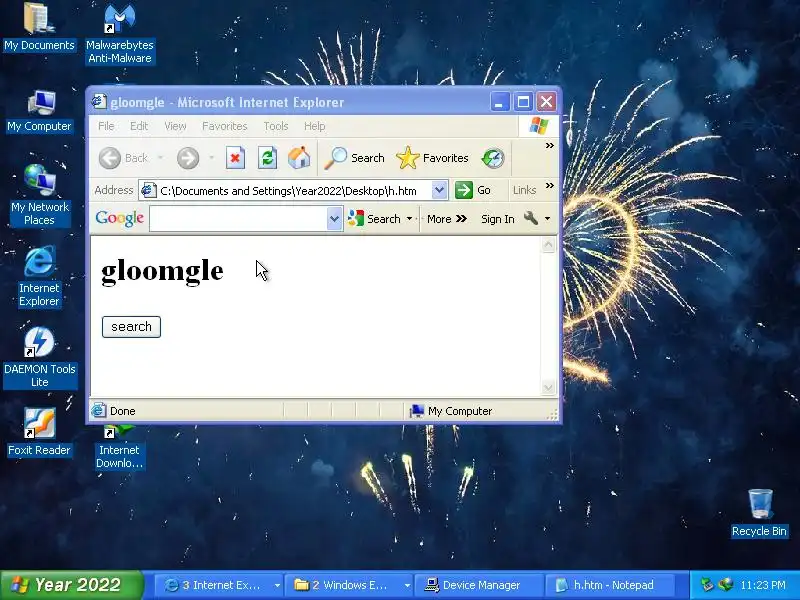The height and width of the screenshot is (600, 800).
Task: Open the address bar dropdown arrow
Action: 439,190
